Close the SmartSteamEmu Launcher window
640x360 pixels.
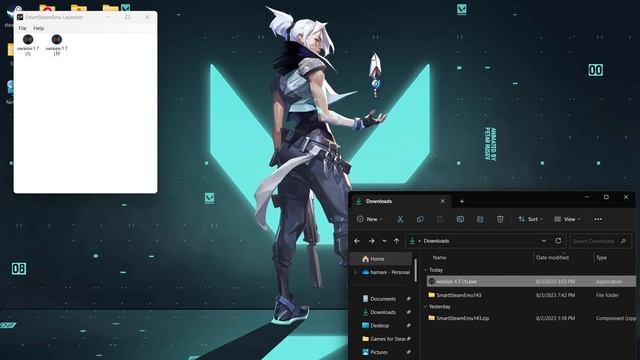click(x=147, y=17)
